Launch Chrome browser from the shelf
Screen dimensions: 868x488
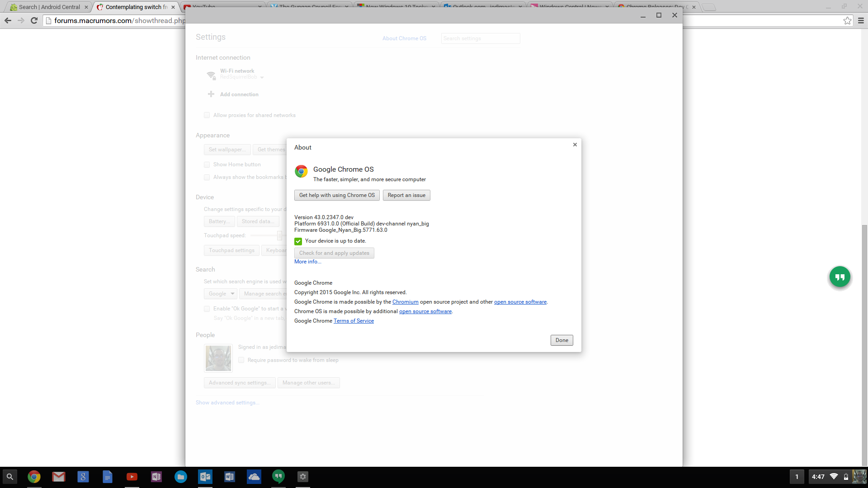(34, 477)
